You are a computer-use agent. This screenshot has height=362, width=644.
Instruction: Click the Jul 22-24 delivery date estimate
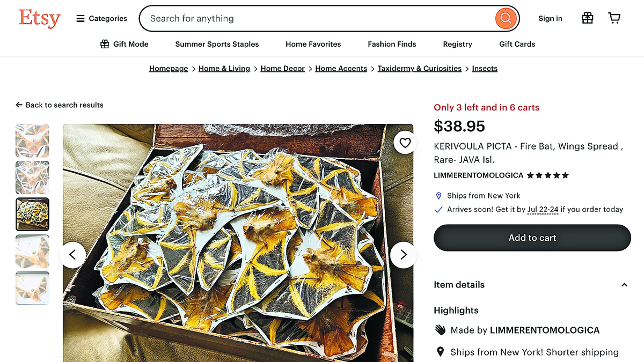click(x=543, y=209)
